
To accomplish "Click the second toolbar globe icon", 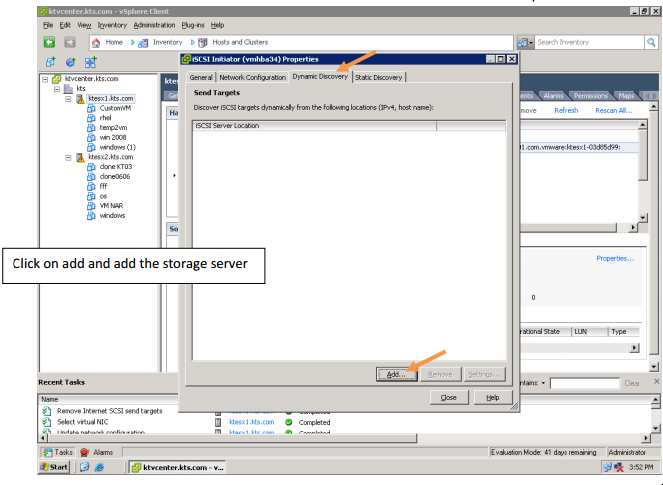I will [x=70, y=63].
